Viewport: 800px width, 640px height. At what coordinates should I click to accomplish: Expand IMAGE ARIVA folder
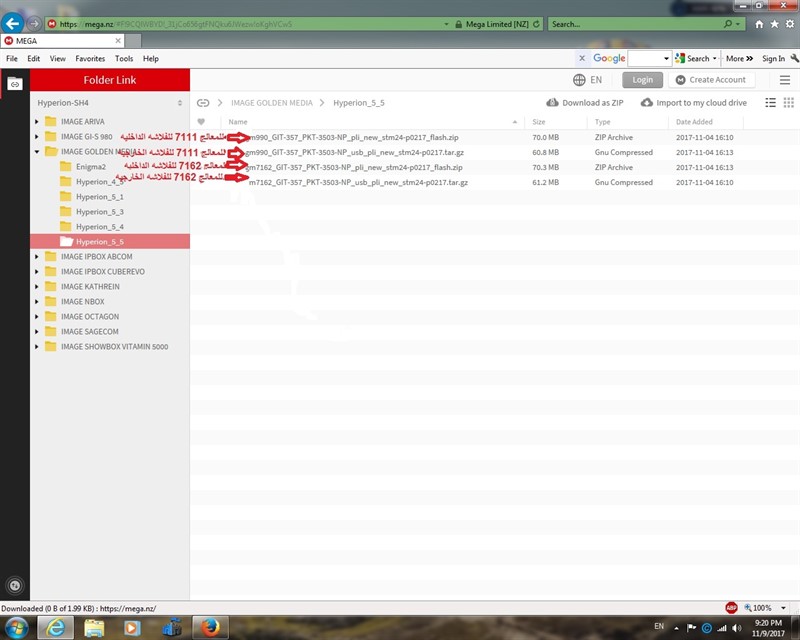point(37,121)
